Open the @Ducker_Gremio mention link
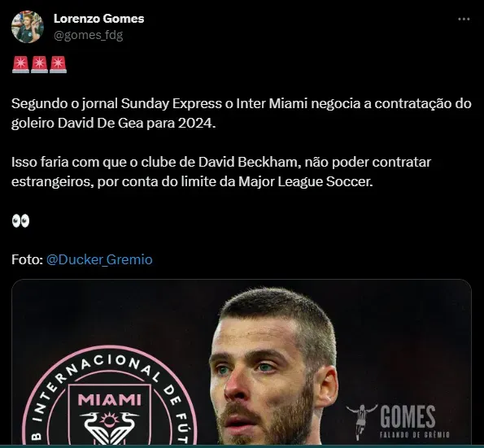Viewport: 484px width, 448px height. tap(99, 259)
